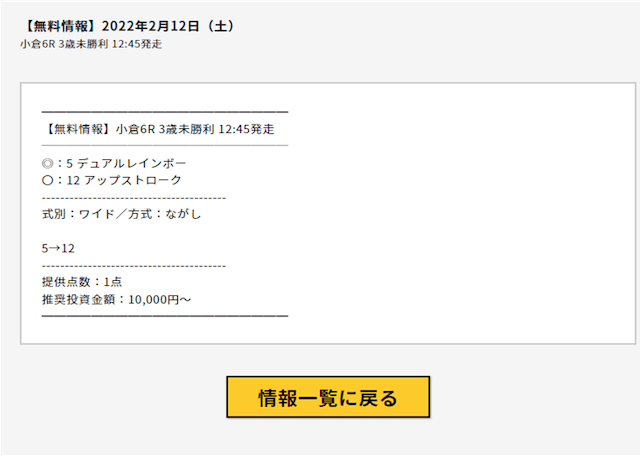The height and width of the screenshot is (457, 640).
Task: Click the subtitle 小倉6R 3歳未勝利 12:45発走
Action: tap(91, 44)
